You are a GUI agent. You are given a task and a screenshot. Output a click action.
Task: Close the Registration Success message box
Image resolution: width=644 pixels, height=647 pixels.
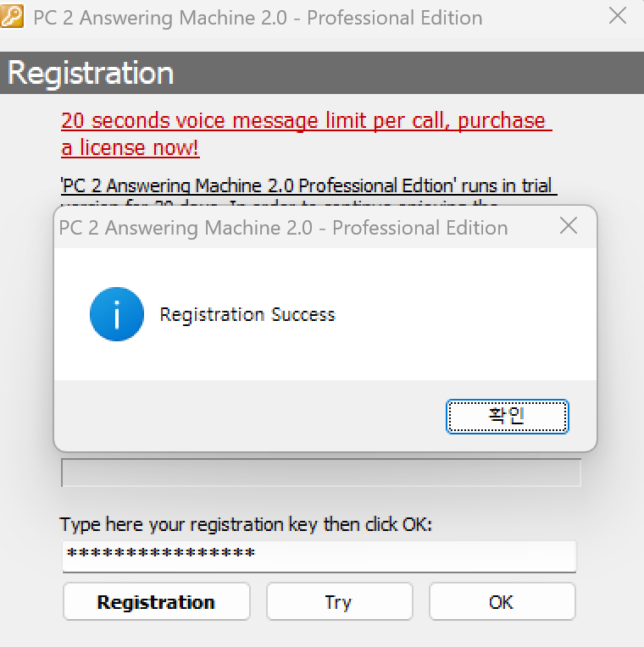(569, 226)
